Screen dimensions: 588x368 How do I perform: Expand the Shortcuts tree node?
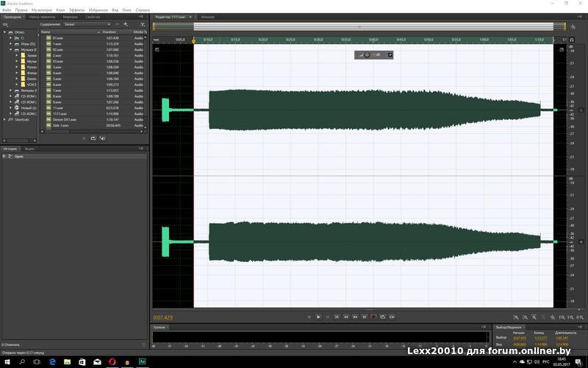point(4,119)
